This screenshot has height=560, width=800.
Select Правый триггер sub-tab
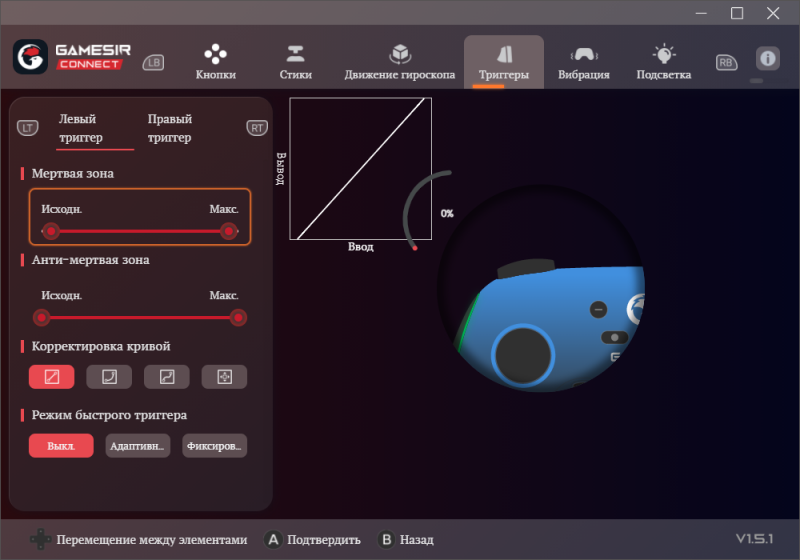[x=169, y=128]
